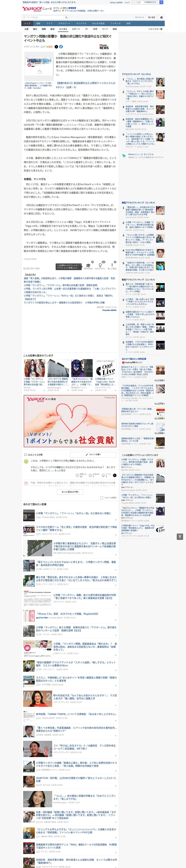This screenshot has height=868, width=186.
Task: Open the ランキング tab
Action: coord(115,23)
